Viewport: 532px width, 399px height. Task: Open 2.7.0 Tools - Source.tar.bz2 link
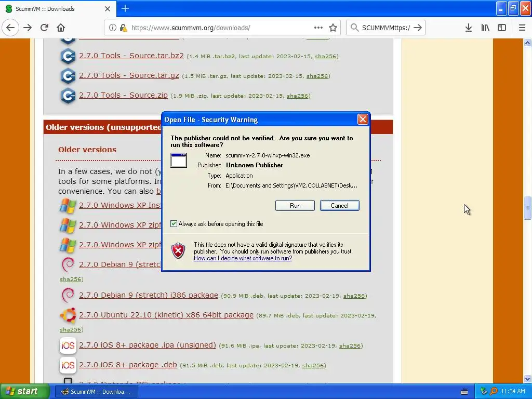coord(131,56)
